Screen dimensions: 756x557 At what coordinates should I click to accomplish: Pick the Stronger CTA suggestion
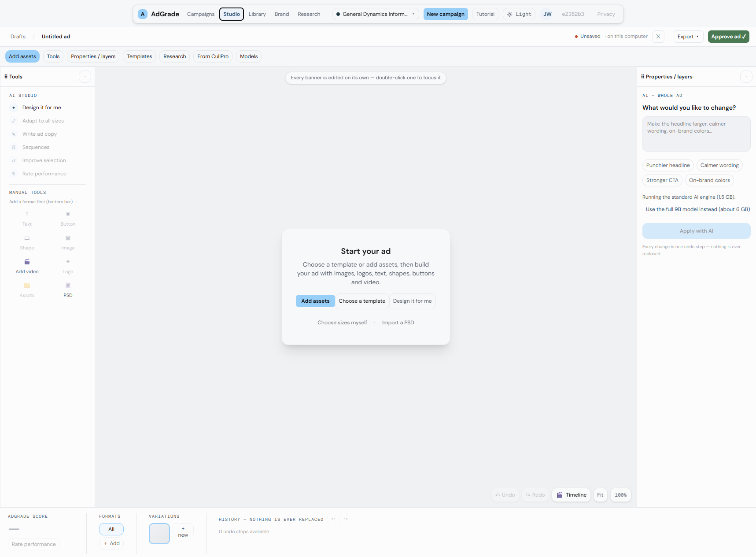pyautogui.click(x=662, y=180)
